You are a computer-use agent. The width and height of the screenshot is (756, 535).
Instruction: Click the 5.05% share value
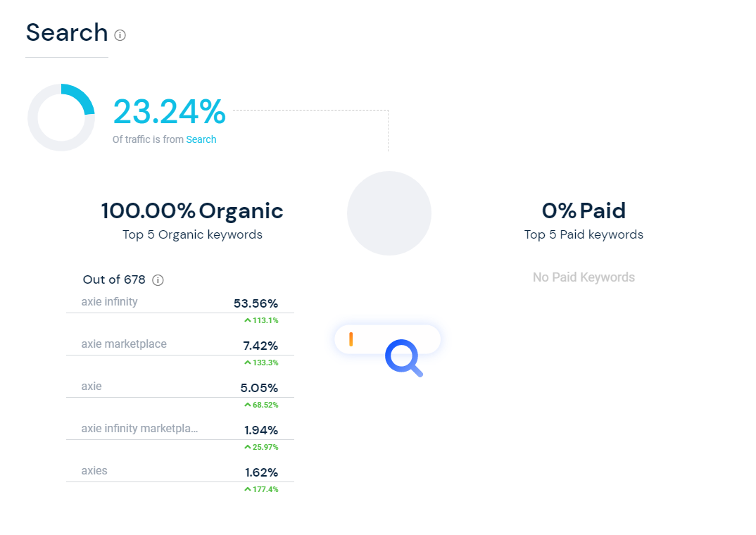coord(260,388)
